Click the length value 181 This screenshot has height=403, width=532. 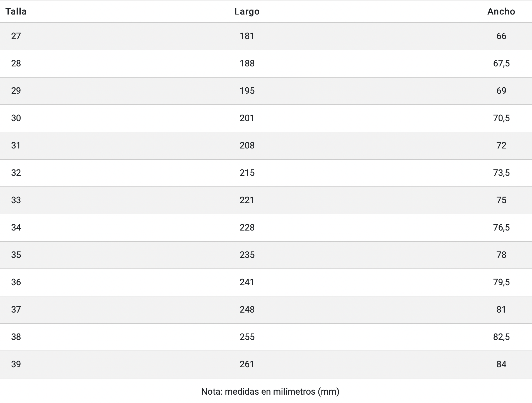[247, 36]
